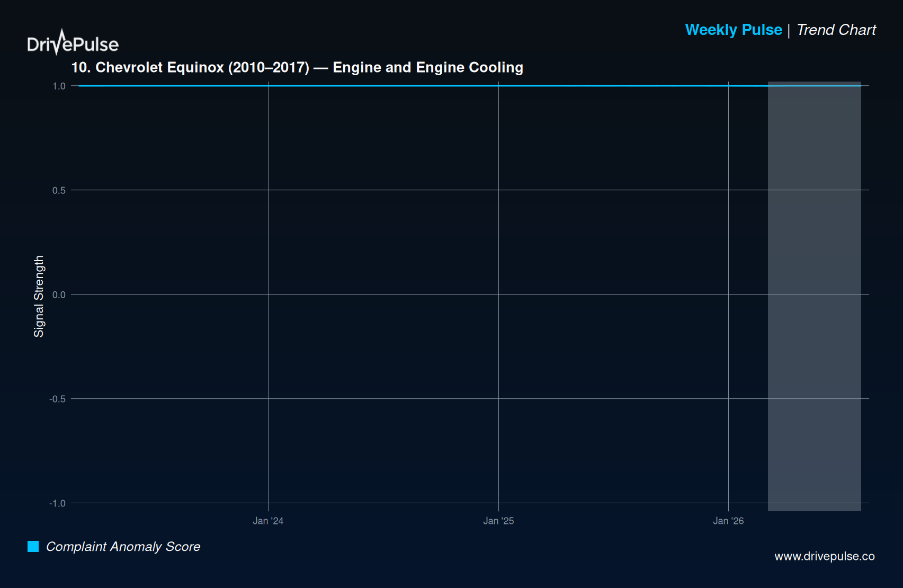This screenshot has height=588, width=903.
Task: Click the DrivePulse logo
Action: (x=73, y=42)
